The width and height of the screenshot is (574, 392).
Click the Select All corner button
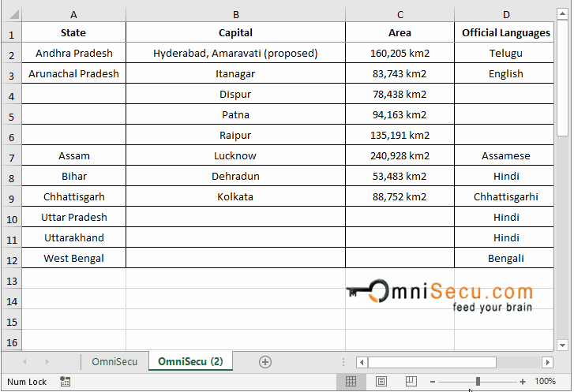[11, 14]
